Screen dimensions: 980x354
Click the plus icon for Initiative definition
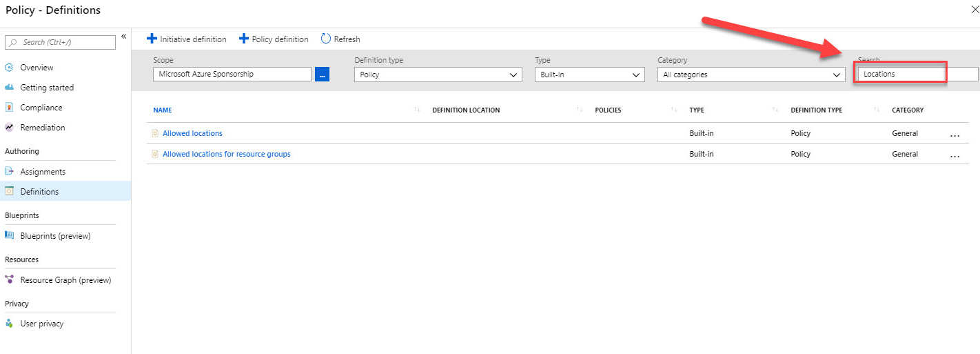(x=152, y=39)
